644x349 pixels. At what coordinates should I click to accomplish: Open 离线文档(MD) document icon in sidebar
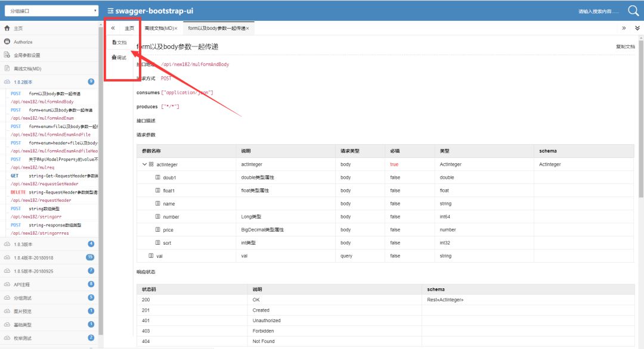tap(7, 68)
